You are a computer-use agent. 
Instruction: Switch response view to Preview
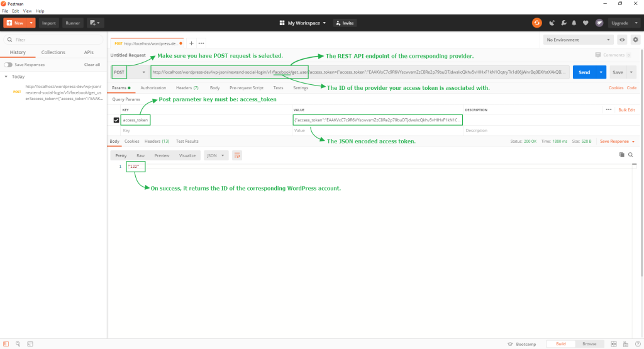tap(162, 155)
